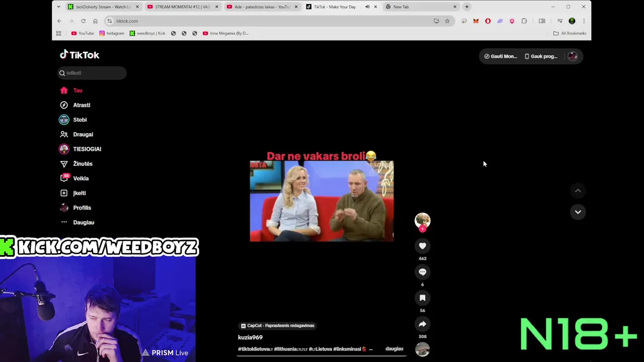Open the MetaMask fox extension

tap(475, 21)
